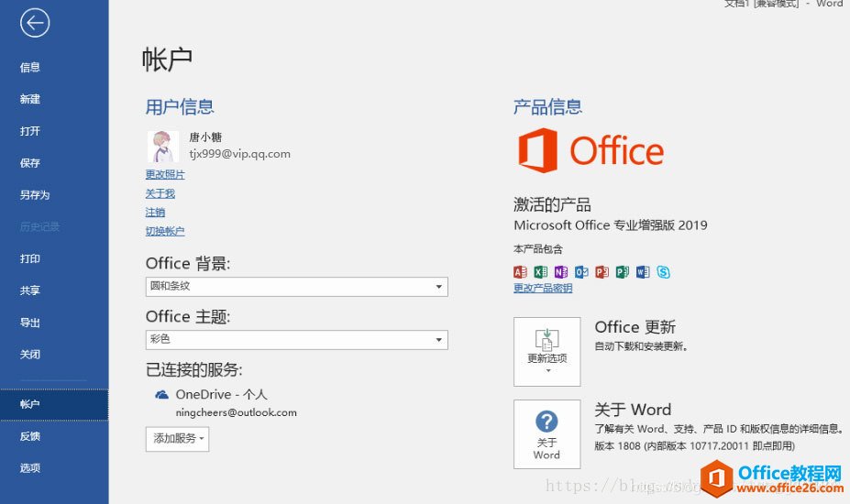
Task: Click the 产品信息 heading
Action: click(547, 107)
